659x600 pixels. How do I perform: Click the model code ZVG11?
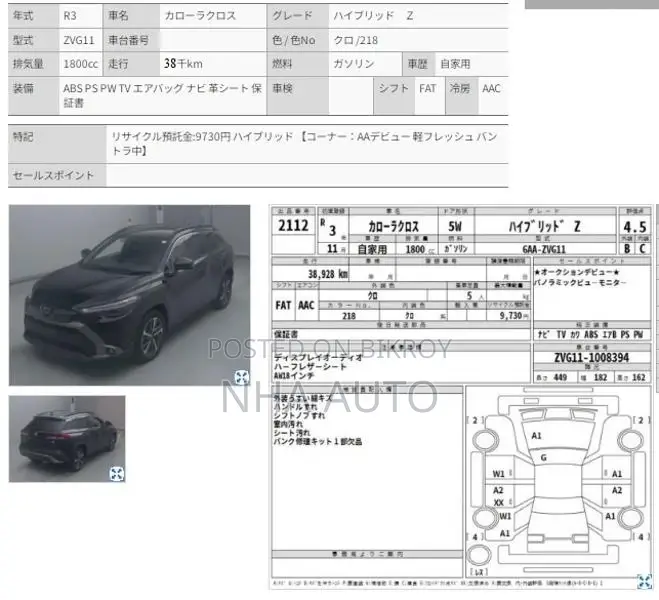tap(79, 40)
